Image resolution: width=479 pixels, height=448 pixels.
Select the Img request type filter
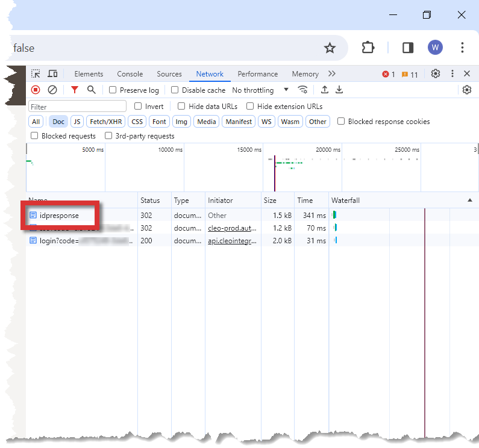181,122
